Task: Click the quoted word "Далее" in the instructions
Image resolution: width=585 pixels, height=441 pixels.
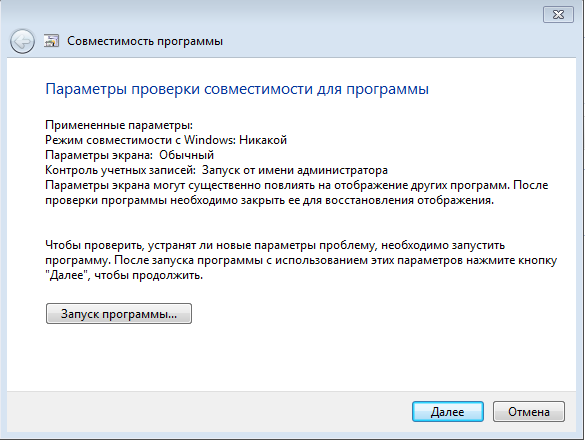Action: (x=67, y=275)
